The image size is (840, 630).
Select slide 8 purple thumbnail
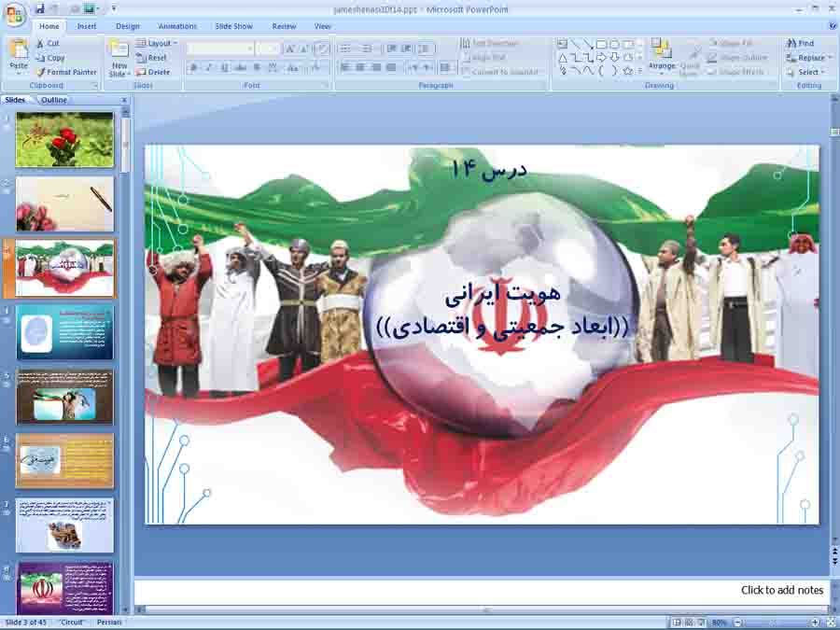(64, 588)
